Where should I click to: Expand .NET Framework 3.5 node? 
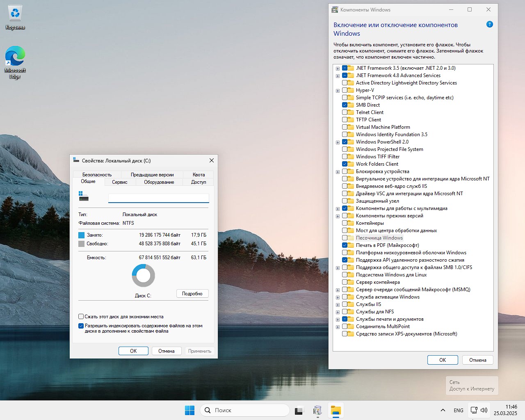pyautogui.click(x=338, y=68)
